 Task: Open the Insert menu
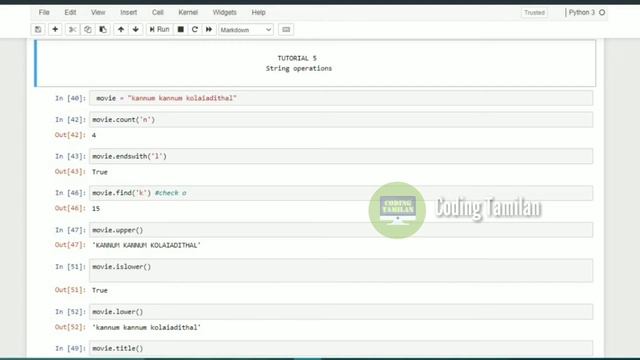[129, 12]
